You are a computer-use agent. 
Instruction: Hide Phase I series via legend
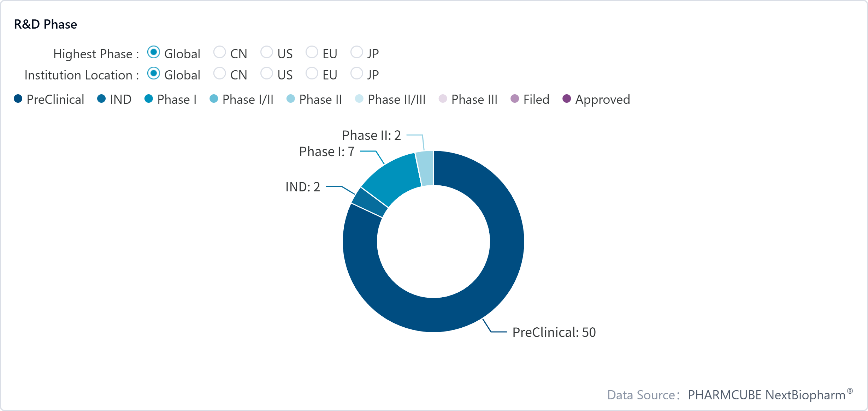point(149,99)
